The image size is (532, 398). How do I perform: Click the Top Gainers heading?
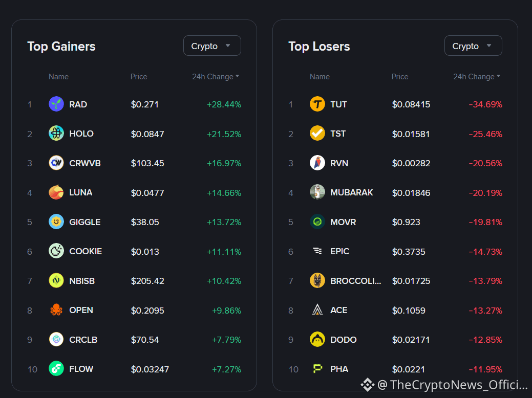tap(61, 47)
